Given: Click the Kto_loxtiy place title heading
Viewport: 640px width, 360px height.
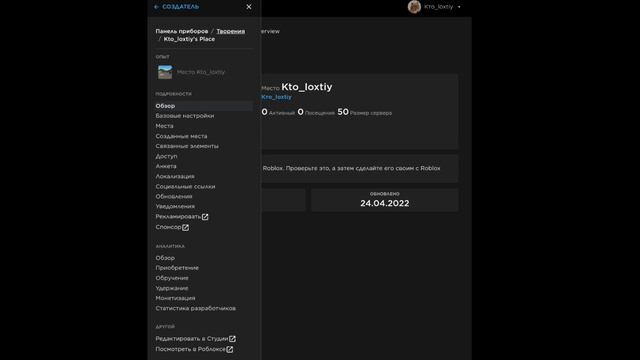Looking at the screenshot, I should coord(307,87).
